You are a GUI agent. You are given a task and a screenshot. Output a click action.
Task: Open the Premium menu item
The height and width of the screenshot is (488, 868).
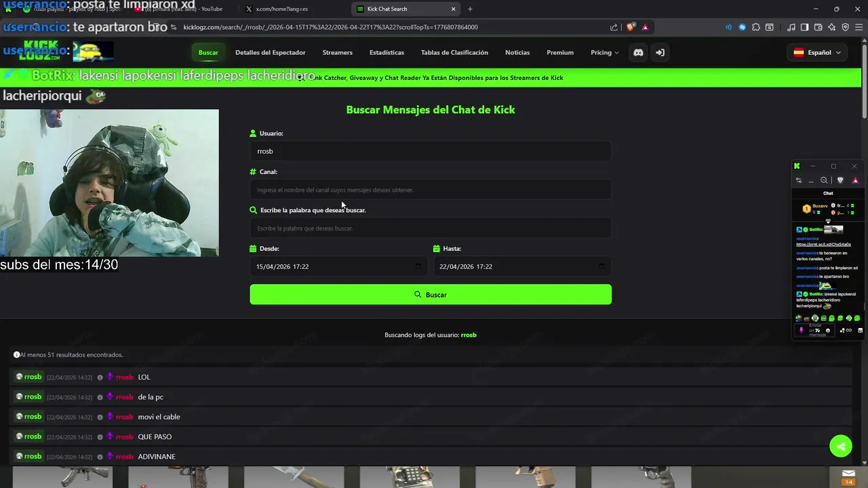pos(560,52)
